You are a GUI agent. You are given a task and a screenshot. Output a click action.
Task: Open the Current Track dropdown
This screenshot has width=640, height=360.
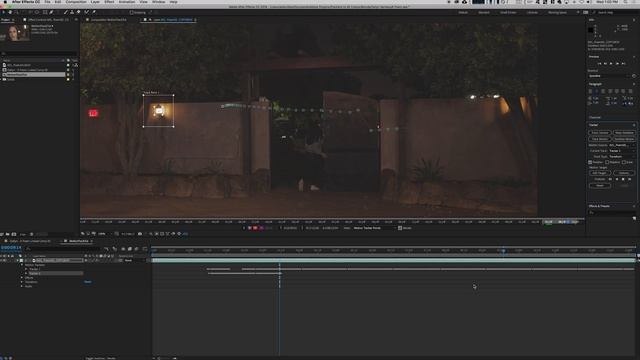coord(621,151)
